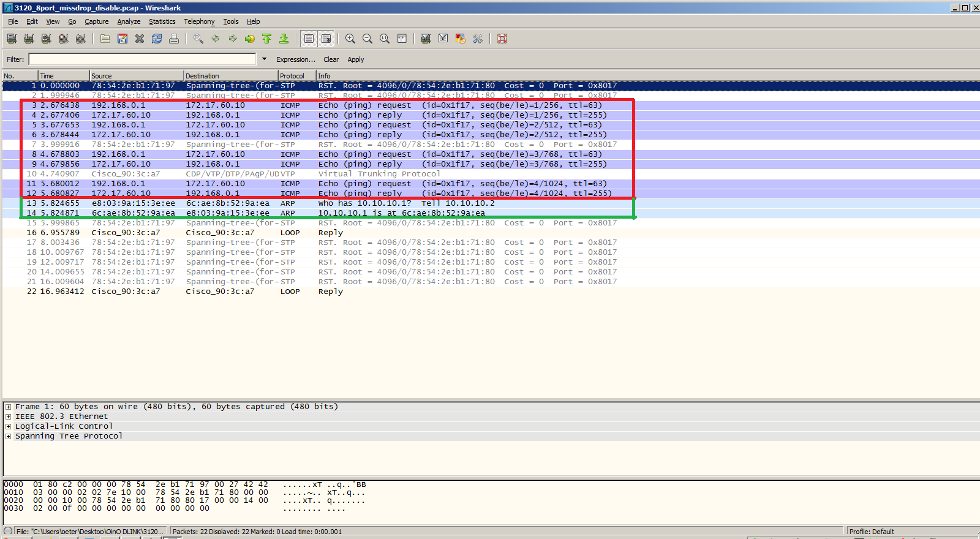Image resolution: width=980 pixels, height=539 pixels.
Task: Jump to the first packet
Action: [x=267, y=39]
